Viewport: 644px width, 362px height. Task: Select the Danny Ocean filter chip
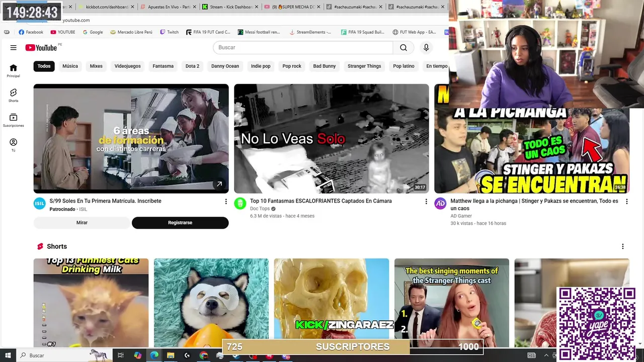click(x=225, y=66)
